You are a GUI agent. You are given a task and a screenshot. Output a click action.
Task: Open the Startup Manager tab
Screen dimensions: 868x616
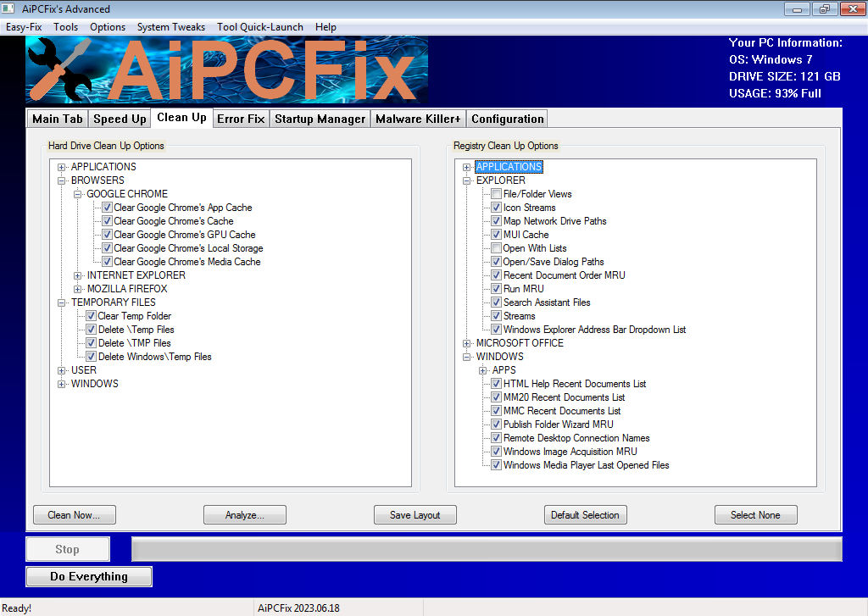click(320, 119)
